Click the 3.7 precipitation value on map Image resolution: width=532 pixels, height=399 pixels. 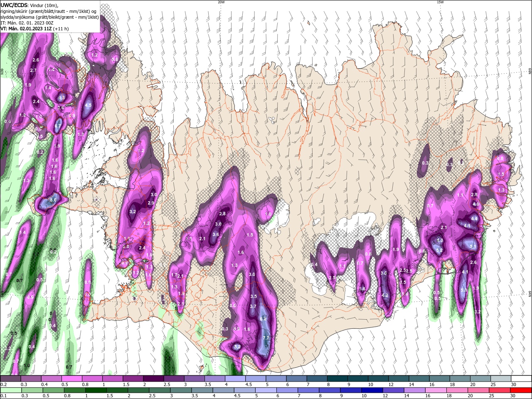tap(253, 306)
